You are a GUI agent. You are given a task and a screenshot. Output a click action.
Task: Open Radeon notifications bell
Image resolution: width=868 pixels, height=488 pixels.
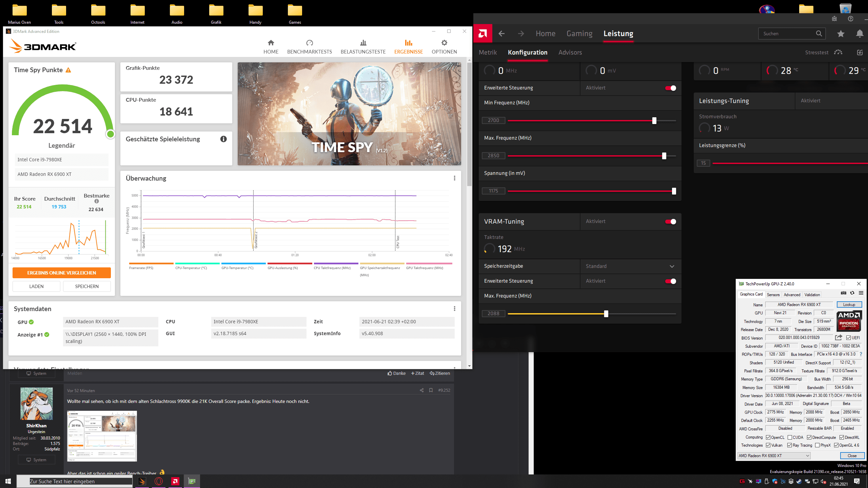pos(860,34)
